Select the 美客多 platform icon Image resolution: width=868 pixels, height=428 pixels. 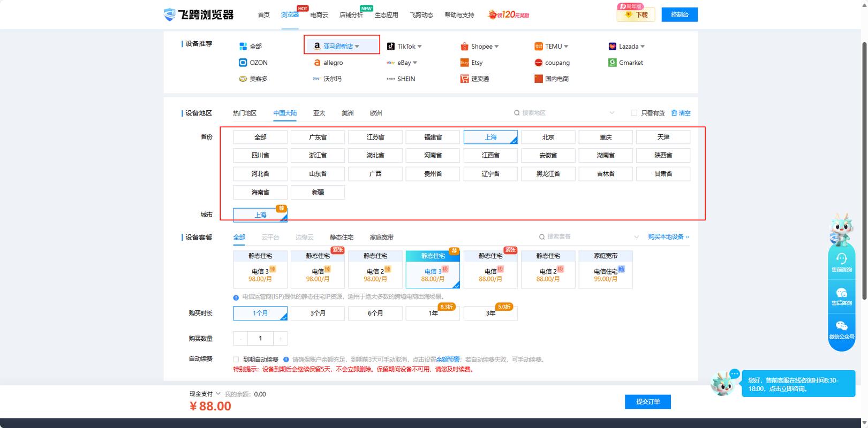(x=243, y=79)
